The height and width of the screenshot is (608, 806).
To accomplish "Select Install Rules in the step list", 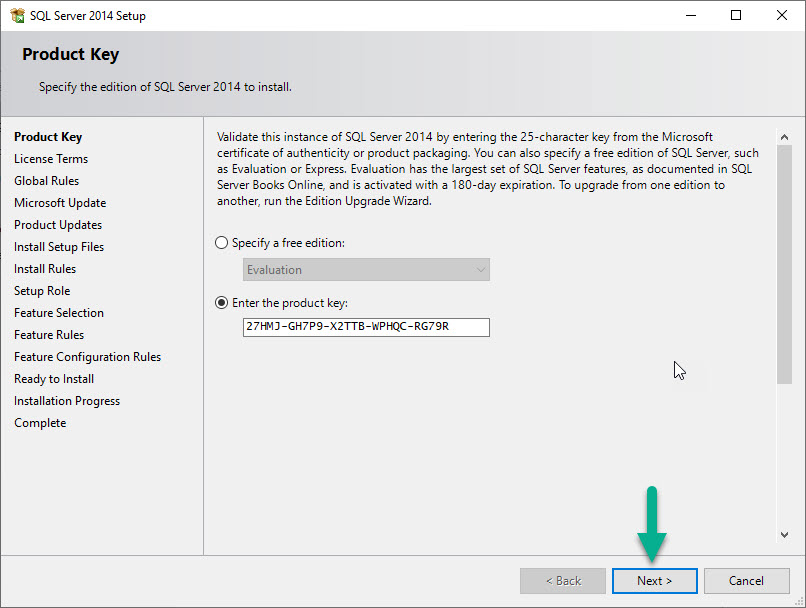I will pyautogui.click(x=45, y=269).
